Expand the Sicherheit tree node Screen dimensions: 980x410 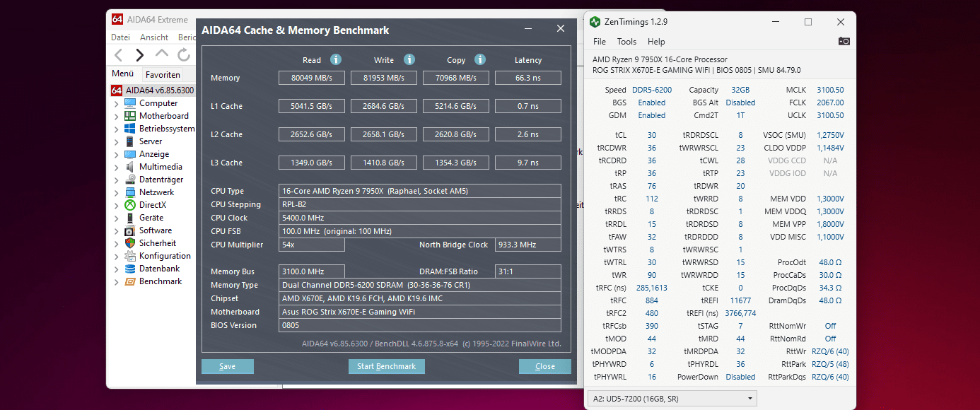pos(117,243)
